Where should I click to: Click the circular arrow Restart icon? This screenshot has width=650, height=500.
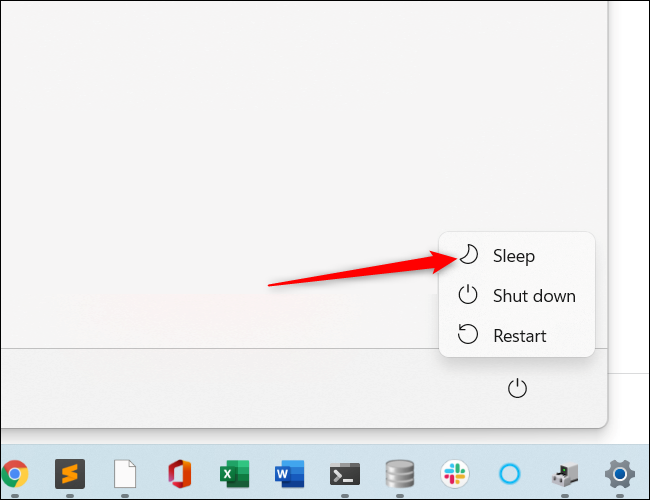tap(468, 335)
